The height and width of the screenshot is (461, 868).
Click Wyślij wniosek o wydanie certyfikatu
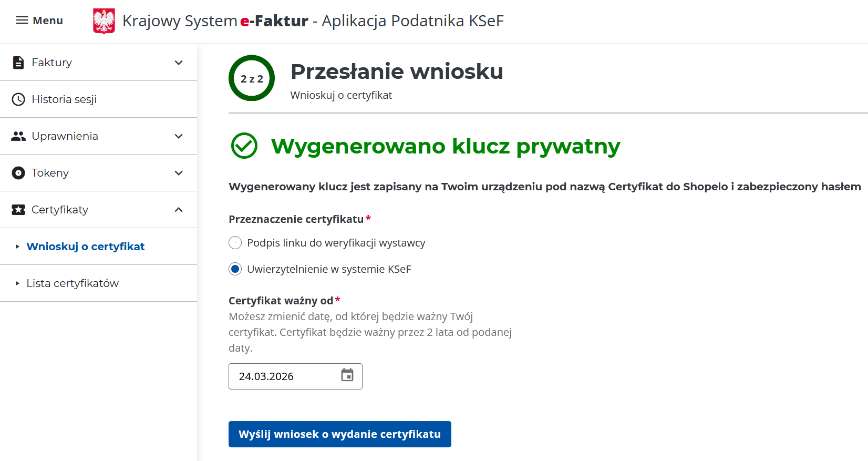pos(339,434)
